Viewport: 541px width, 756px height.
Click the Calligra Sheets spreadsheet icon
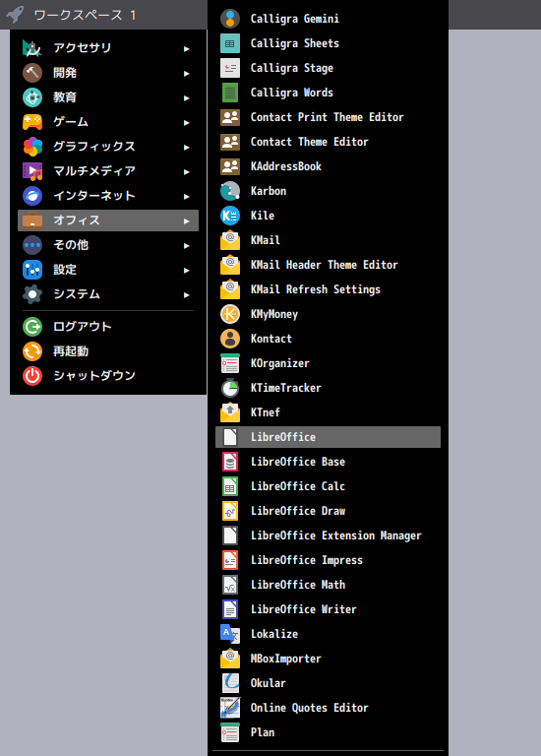[x=230, y=43]
